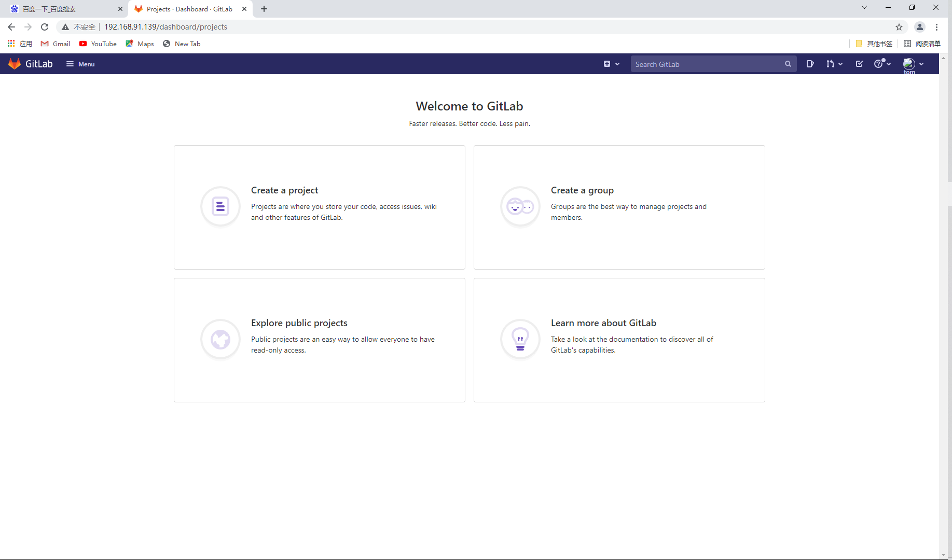Open the New Tab bookmark
The height and width of the screenshot is (560, 952).
(182, 44)
